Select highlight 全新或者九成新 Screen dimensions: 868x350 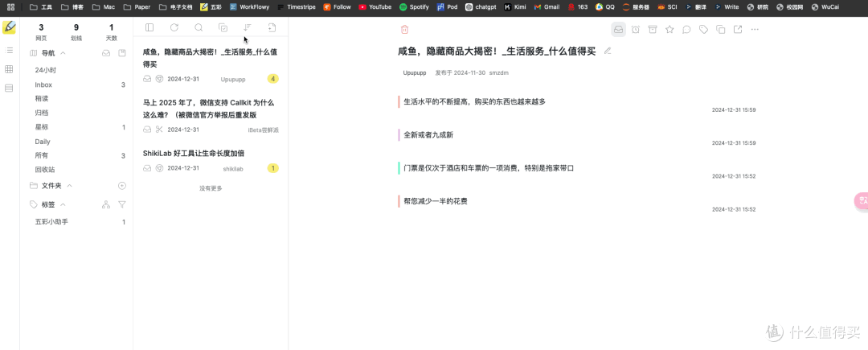(428, 135)
